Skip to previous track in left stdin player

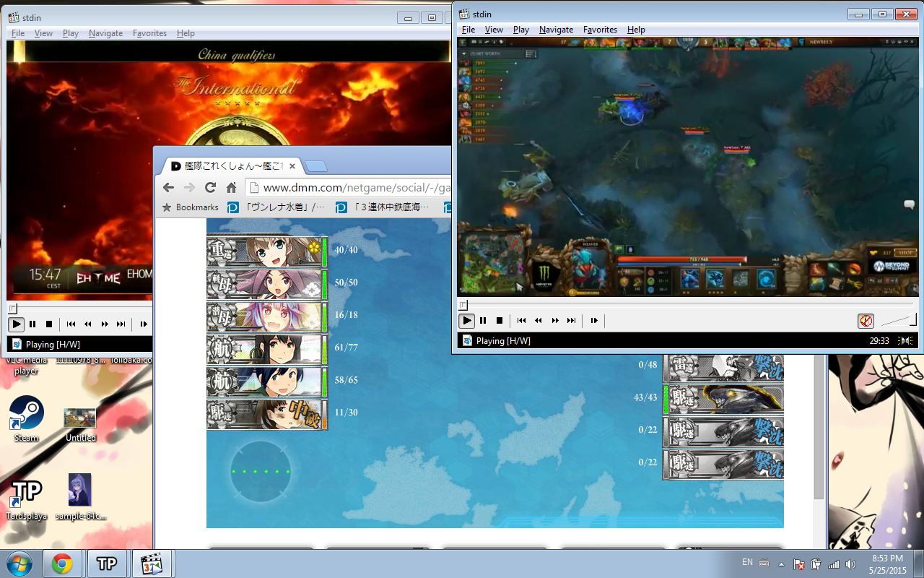tap(71, 324)
